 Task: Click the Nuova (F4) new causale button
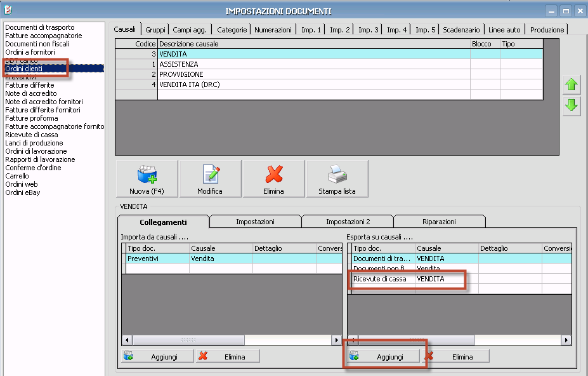[147, 178]
